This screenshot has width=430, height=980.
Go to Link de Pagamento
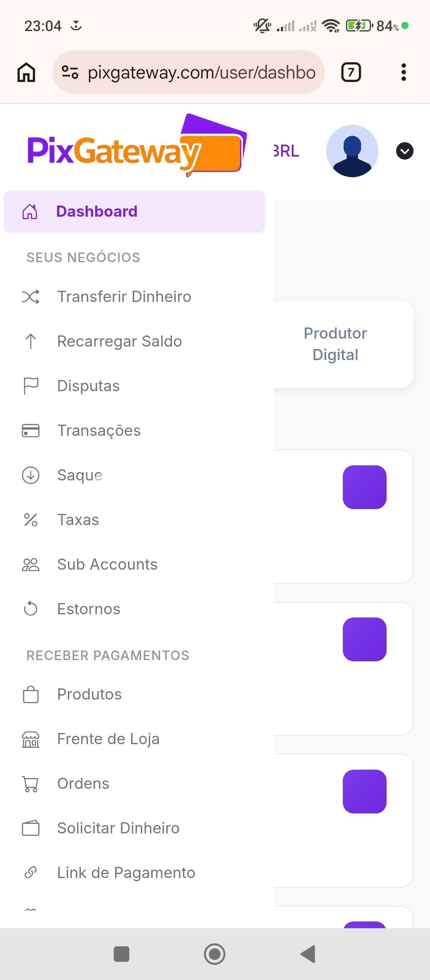point(126,873)
